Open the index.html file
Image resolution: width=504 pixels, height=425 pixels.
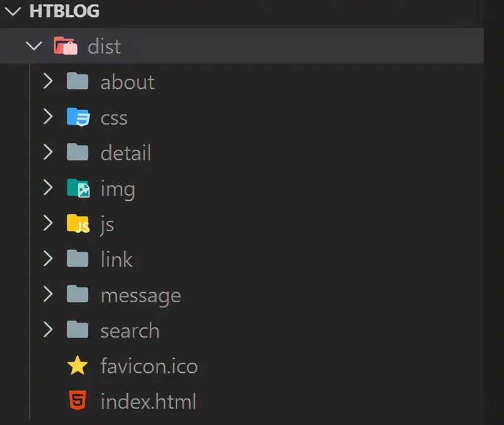(x=148, y=401)
